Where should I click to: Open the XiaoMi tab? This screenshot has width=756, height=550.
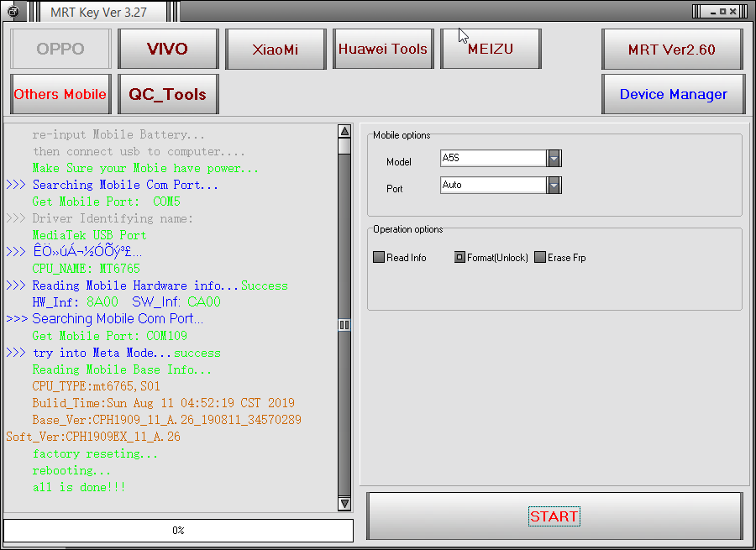click(x=276, y=49)
